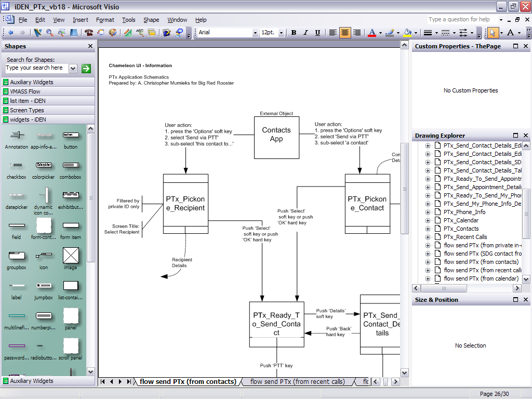This screenshot has height=399, width=532.
Task: Apply red font color
Action: coord(372,33)
